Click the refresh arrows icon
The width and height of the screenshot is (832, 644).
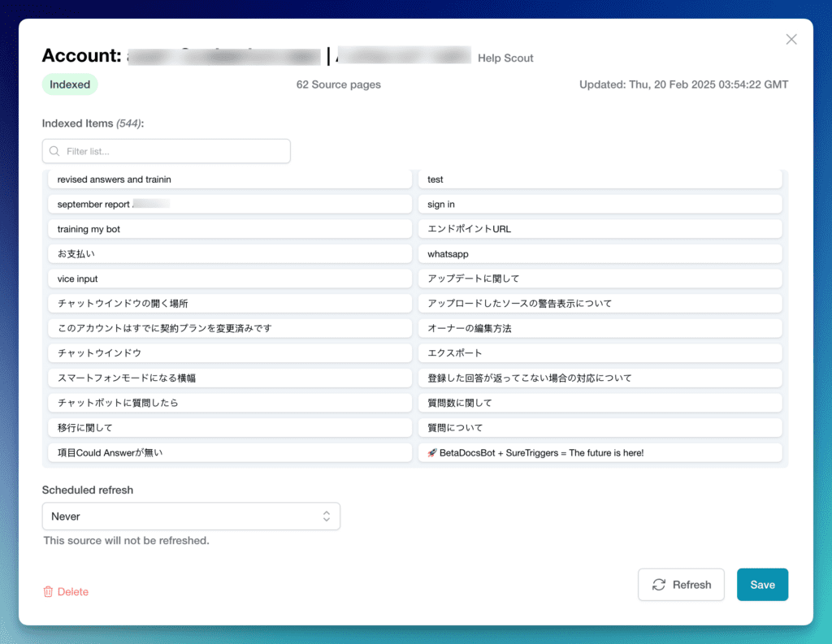tap(659, 585)
